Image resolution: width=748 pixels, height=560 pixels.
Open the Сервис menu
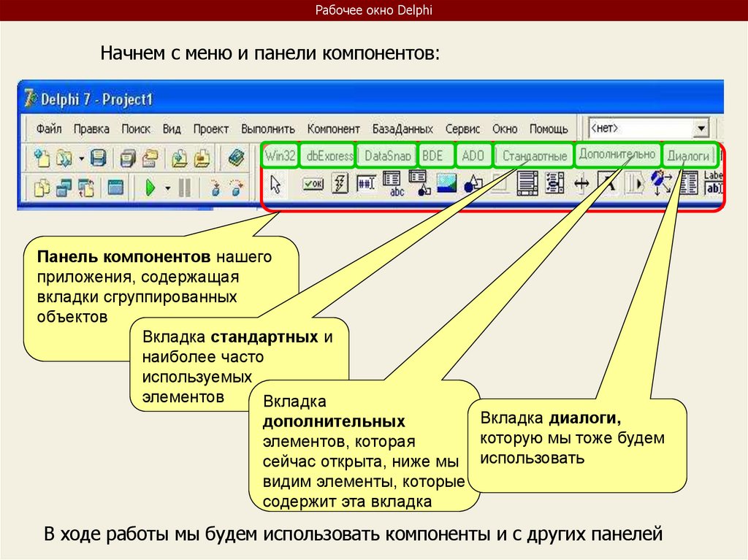click(462, 129)
